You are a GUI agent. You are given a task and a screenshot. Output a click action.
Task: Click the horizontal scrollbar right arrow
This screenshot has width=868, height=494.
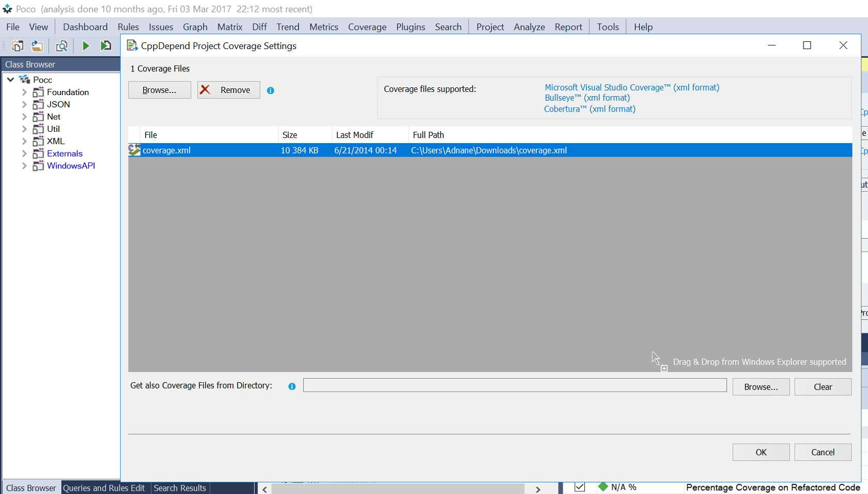[538, 489]
